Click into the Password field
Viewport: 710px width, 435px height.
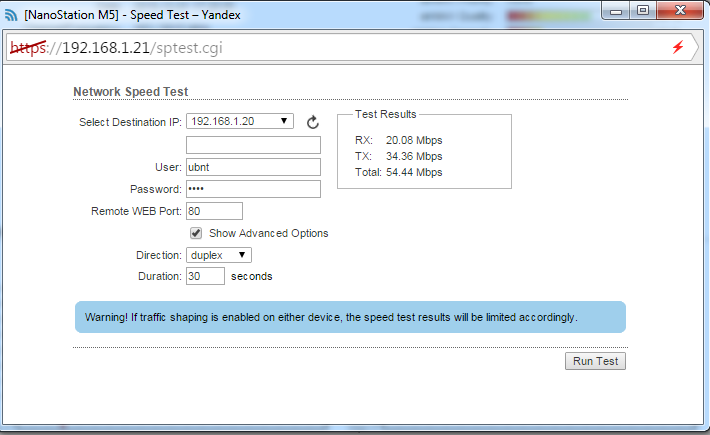(253, 189)
